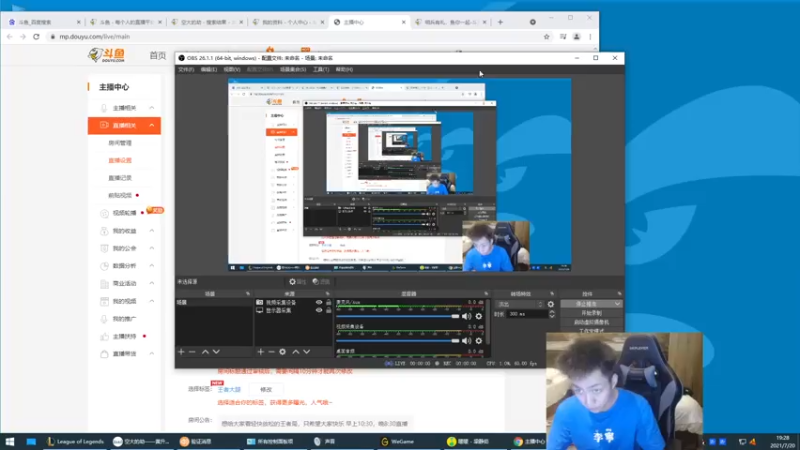Expand the 数据分析 sidebar section
Image resolution: width=800 pixels, height=450 pixels.
click(152, 266)
